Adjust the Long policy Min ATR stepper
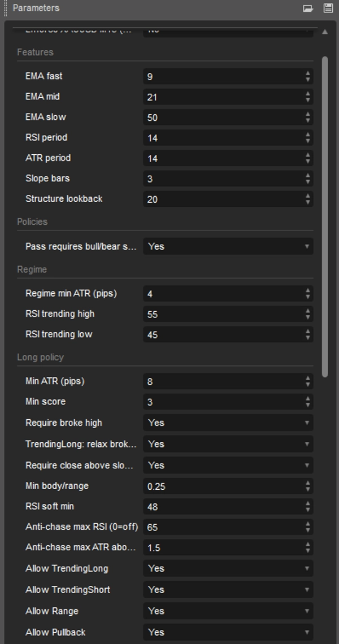Image resolution: width=339 pixels, height=644 pixels. click(308, 381)
